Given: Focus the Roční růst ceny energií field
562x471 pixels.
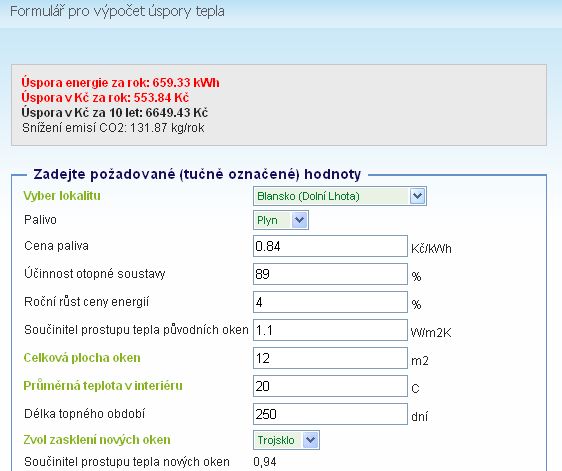Looking at the screenshot, I should (330, 302).
